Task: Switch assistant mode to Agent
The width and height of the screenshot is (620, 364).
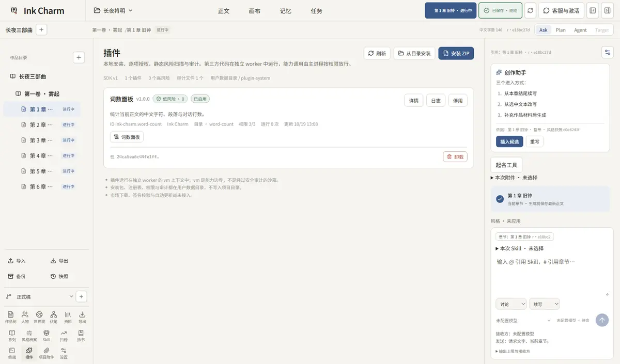Action: click(580, 30)
